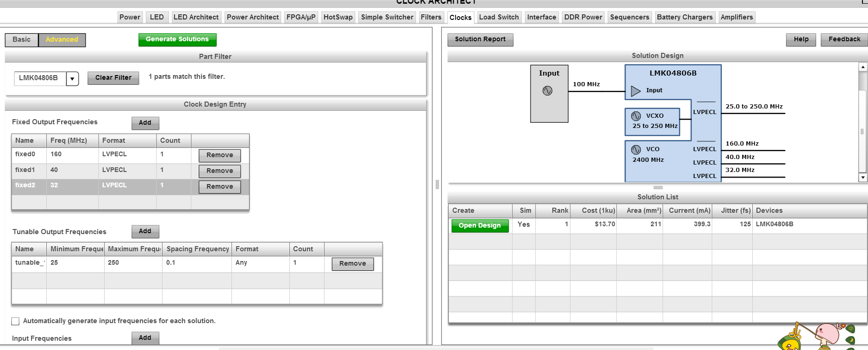The width and height of the screenshot is (868, 350).
Task: Click the Generate Solutions button
Action: (177, 39)
